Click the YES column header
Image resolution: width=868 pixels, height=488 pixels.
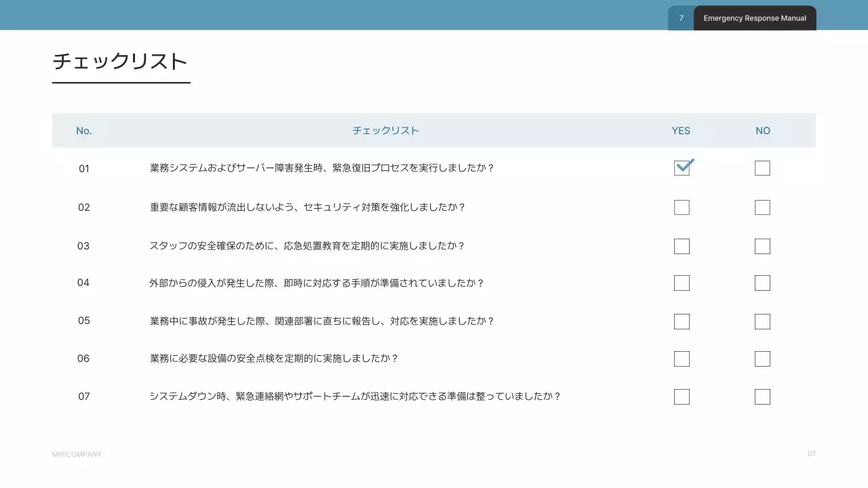681,131
